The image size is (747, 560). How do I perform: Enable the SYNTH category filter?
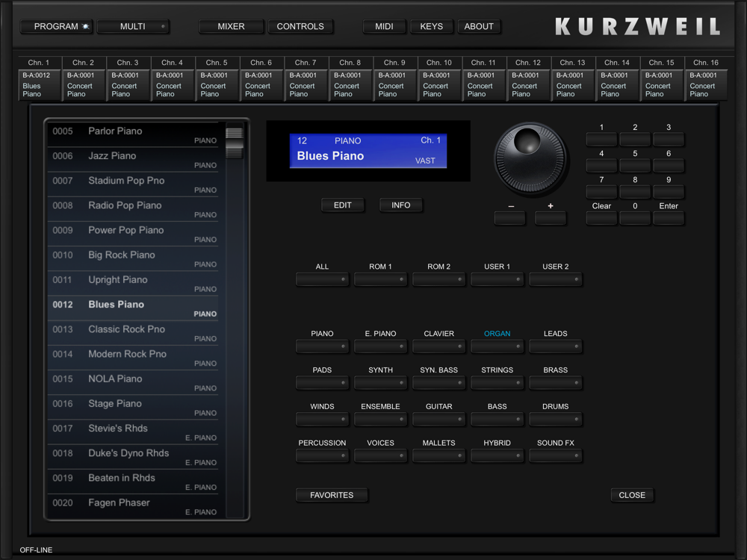click(380, 383)
